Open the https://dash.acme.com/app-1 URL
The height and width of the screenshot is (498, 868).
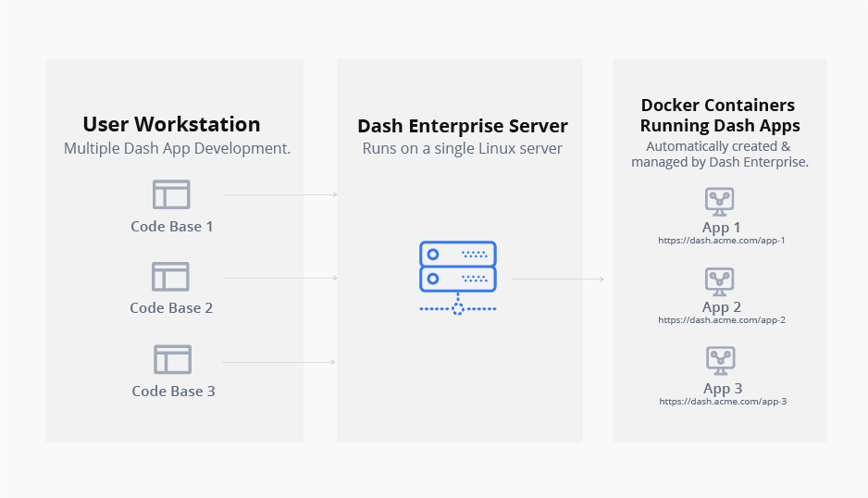point(721,241)
